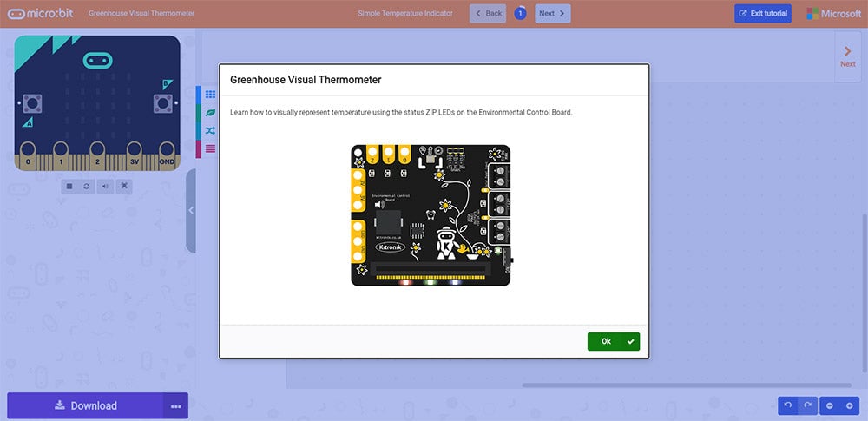This screenshot has height=421, width=868.
Task: Click step 1 progress indicator
Action: click(x=520, y=13)
